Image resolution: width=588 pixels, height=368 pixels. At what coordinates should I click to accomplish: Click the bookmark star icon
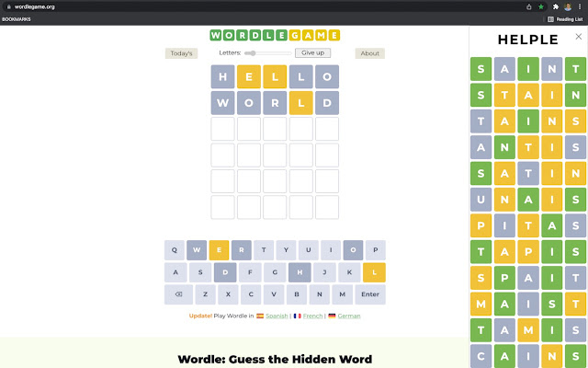pyautogui.click(x=541, y=6)
